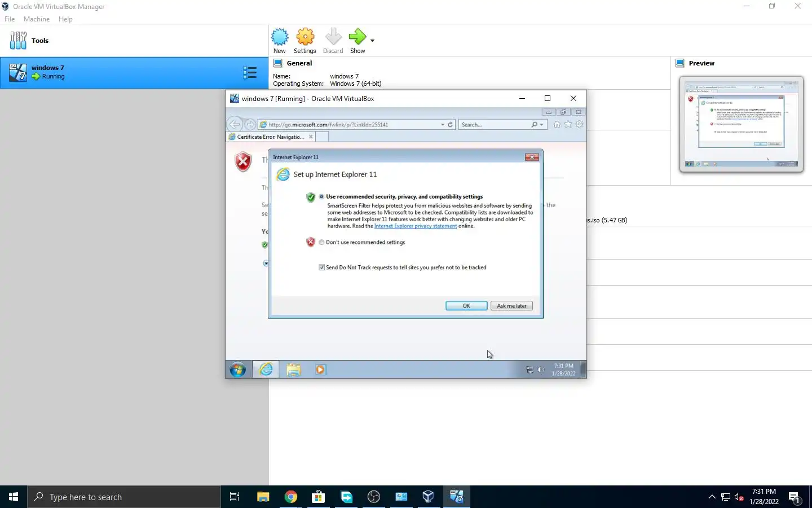This screenshot has height=508, width=812.
Task: Click the Discard arrow icon
Action: click(333, 37)
